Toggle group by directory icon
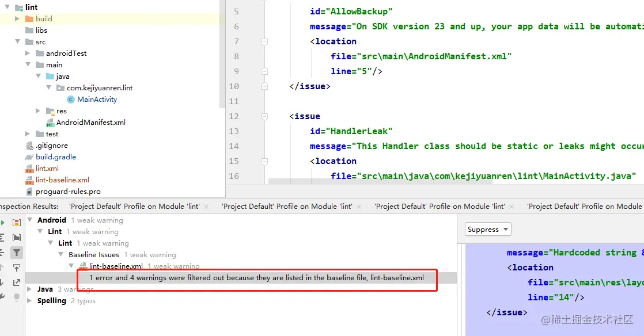Screen dimensions: 644x336 (x=17, y=238)
